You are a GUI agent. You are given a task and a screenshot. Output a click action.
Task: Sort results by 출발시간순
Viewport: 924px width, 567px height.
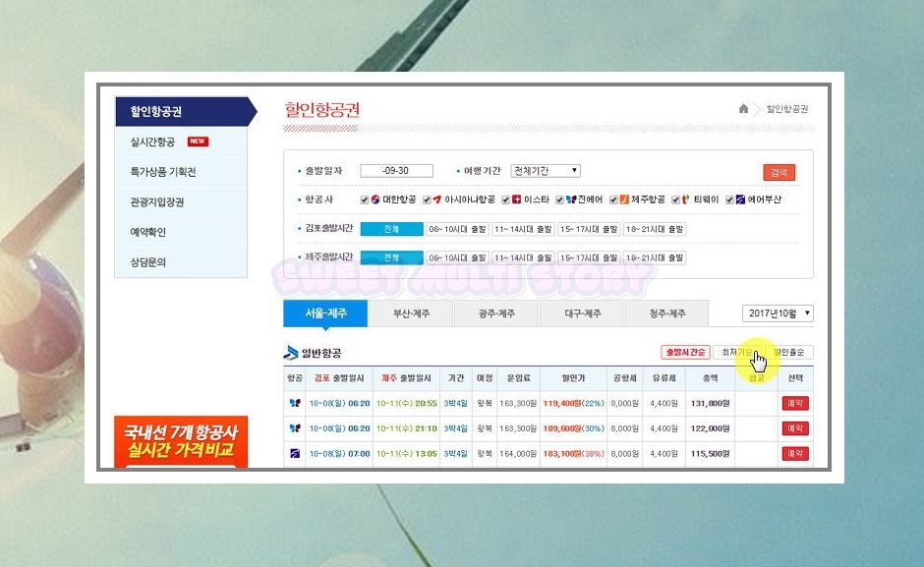pos(685,353)
